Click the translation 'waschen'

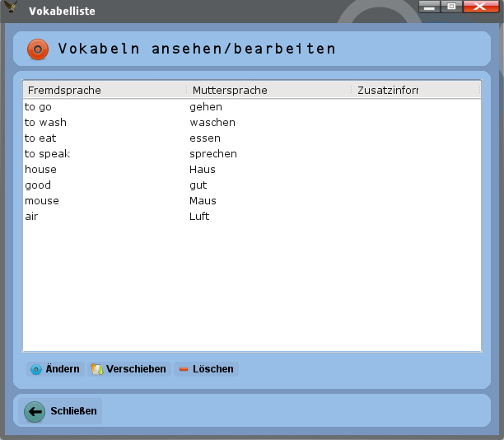(212, 123)
